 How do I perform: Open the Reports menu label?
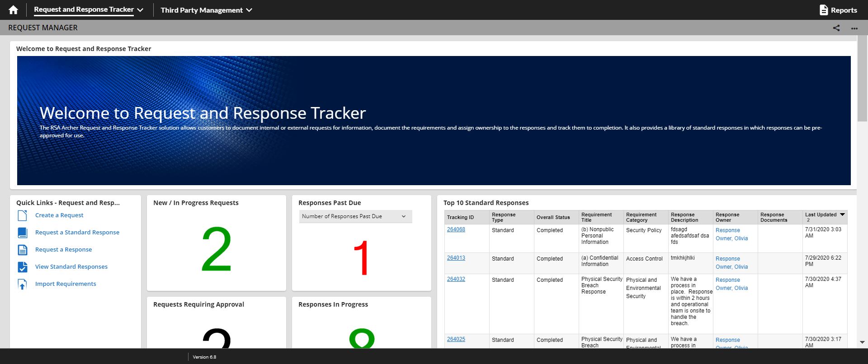tap(844, 10)
